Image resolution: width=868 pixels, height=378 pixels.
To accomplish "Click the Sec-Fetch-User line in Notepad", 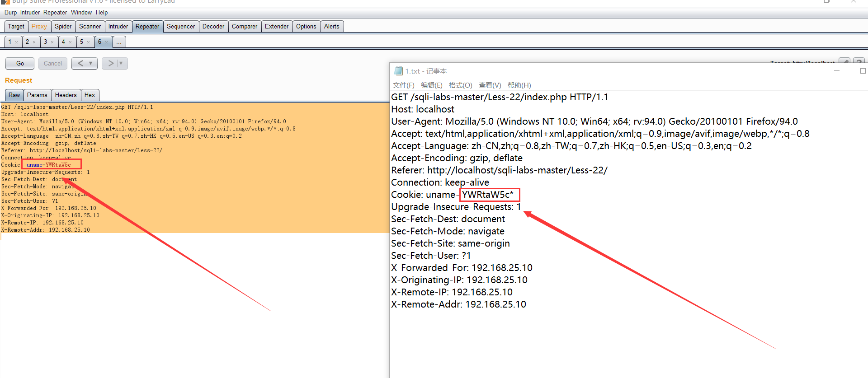I will point(431,256).
